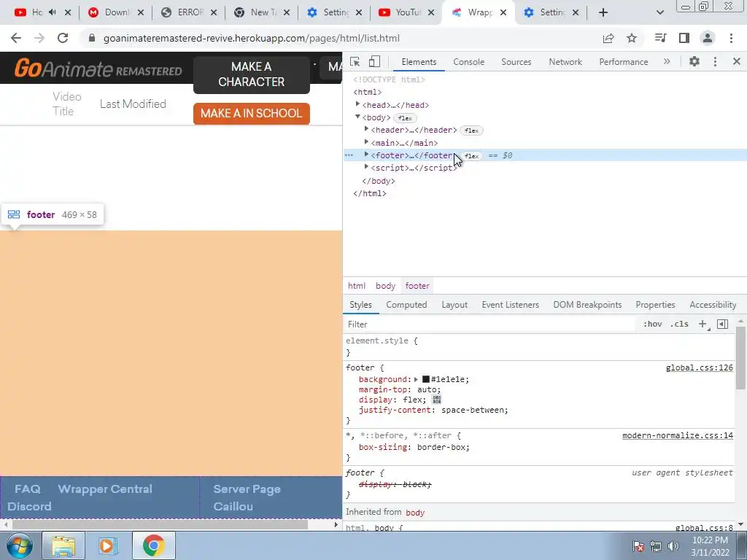The height and width of the screenshot is (560, 747).
Task: Click the MAKE A CHARACTER button
Action: pos(252,74)
